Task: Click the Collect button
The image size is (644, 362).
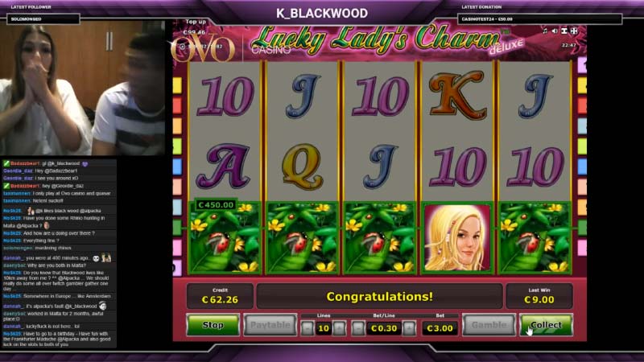Action: 546,325
